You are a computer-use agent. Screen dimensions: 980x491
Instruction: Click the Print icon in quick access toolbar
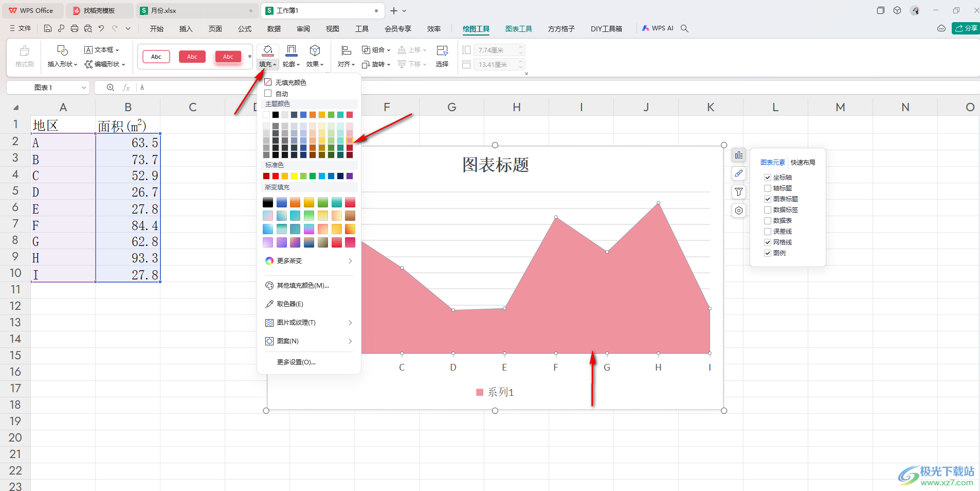tap(75, 29)
